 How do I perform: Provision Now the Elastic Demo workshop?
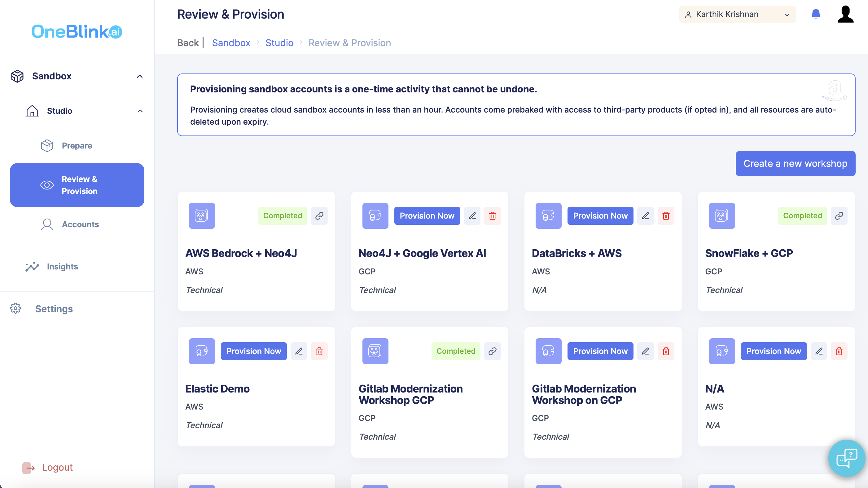(254, 351)
